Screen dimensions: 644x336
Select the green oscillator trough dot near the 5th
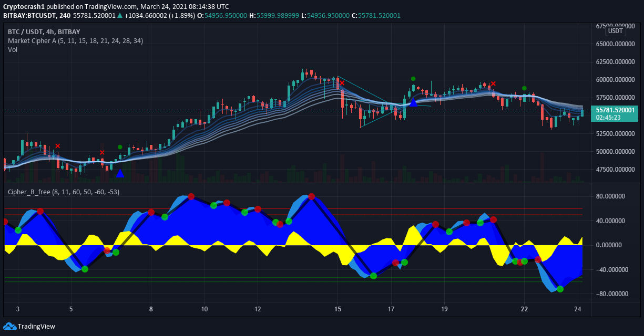pos(85,269)
